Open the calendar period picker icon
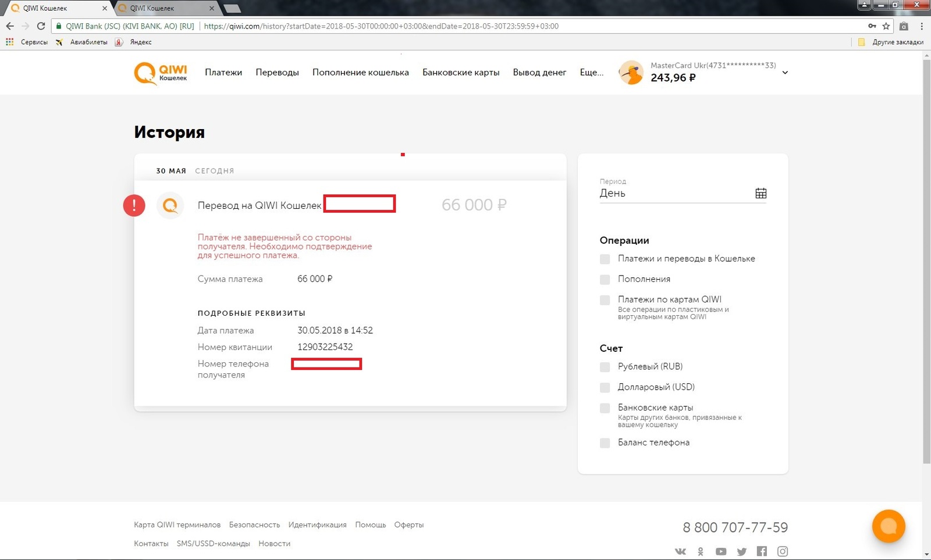The image size is (931, 560). click(761, 194)
